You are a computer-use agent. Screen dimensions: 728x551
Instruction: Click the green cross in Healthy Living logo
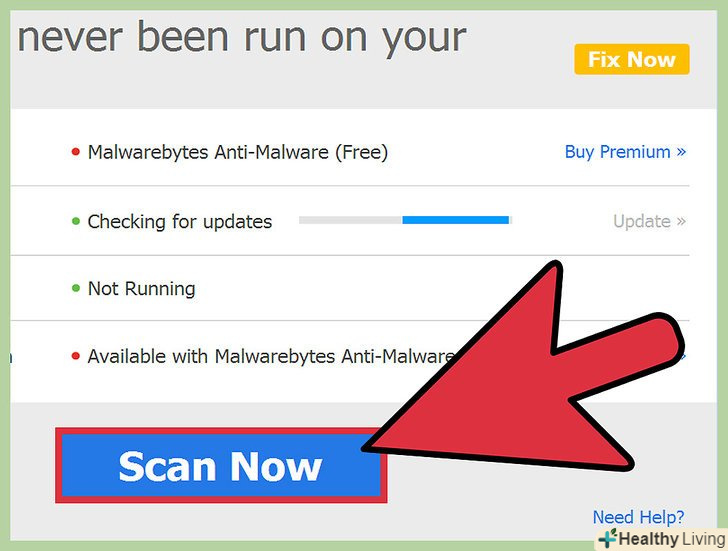point(607,538)
